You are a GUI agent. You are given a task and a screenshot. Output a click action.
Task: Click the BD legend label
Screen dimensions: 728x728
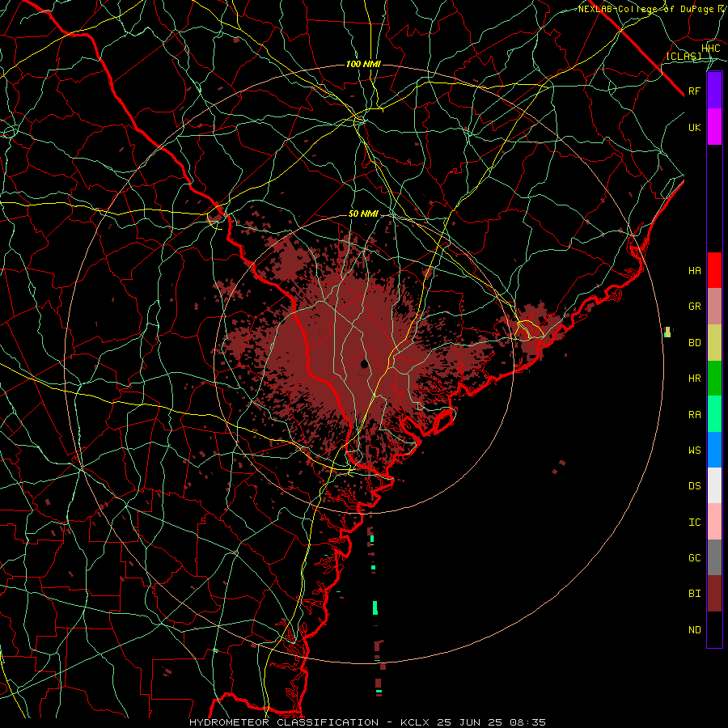point(694,343)
